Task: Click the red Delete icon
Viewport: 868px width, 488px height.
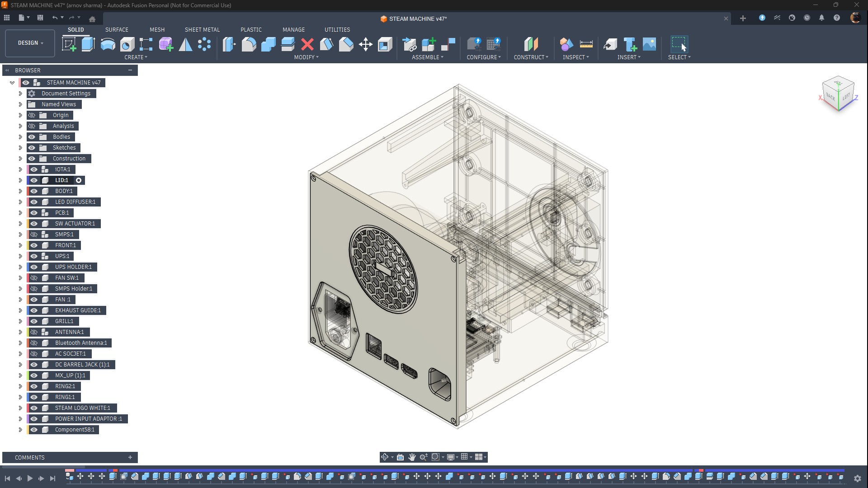Action: point(307,44)
